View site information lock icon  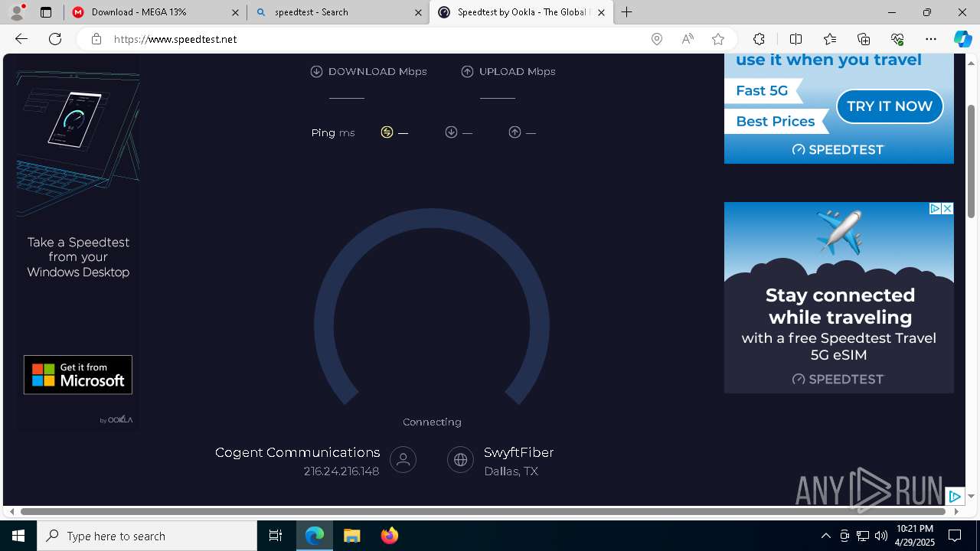(96, 39)
